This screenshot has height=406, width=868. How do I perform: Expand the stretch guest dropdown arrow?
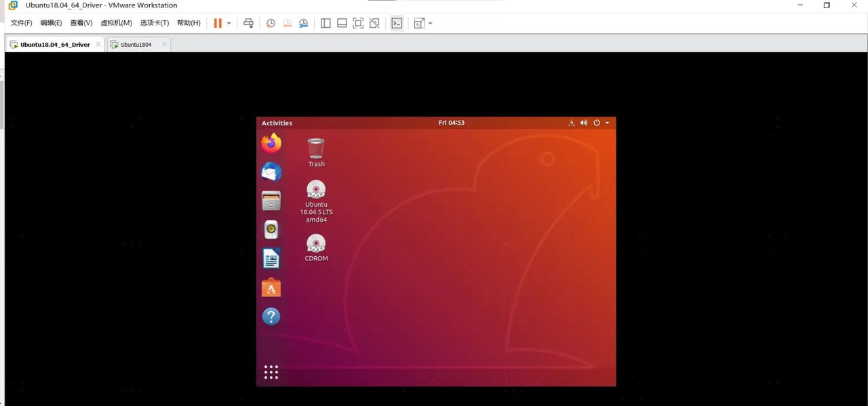point(431,23)
